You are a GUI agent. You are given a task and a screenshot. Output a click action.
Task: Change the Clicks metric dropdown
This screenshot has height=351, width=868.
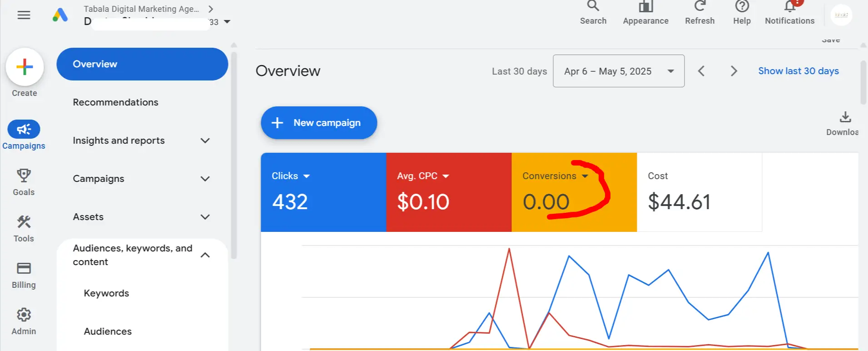coord(307,176)
